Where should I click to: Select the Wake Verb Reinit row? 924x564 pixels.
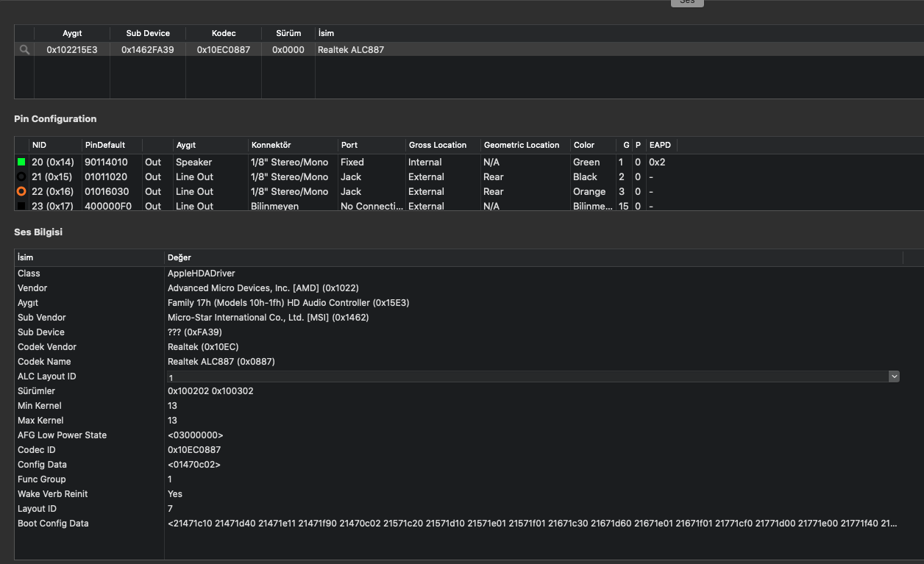point(53,494)
